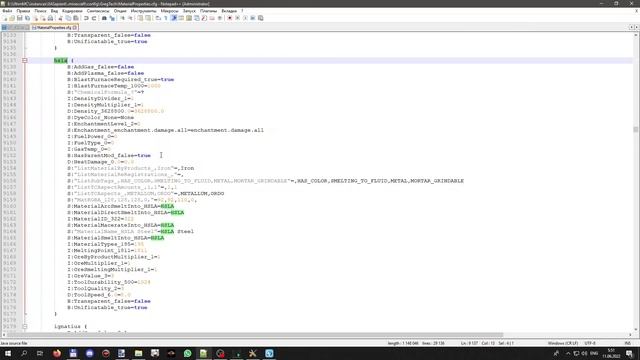Toggle file monitoring (eye) icon
The width and height of the screenshot is (640, 360).
click(x=220, y=18)
